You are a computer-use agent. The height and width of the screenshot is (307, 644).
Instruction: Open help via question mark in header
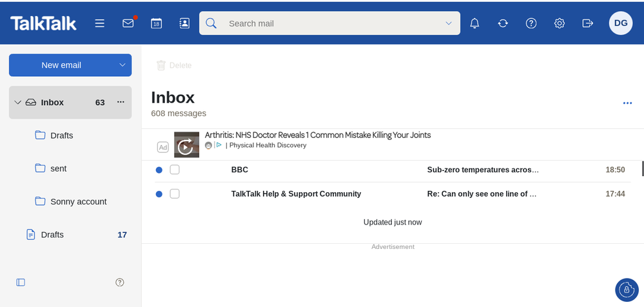(531, 23)
